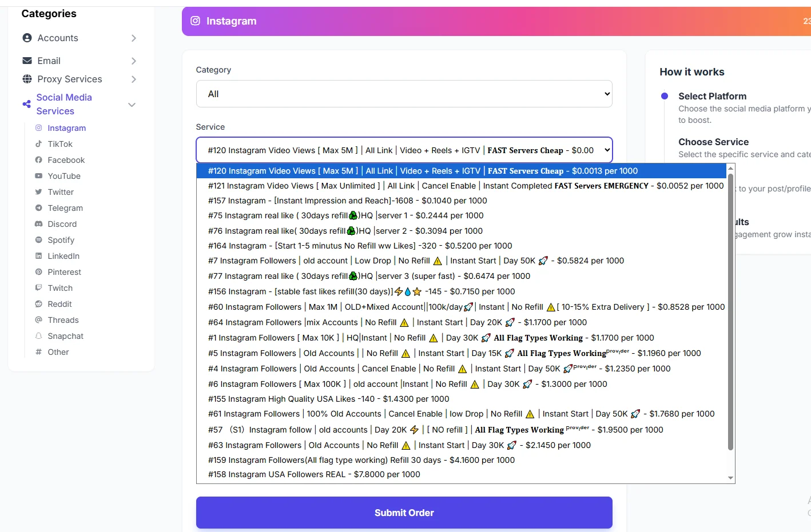
Task: Click the Submit Order button
Action: click(x=404, y=513)
